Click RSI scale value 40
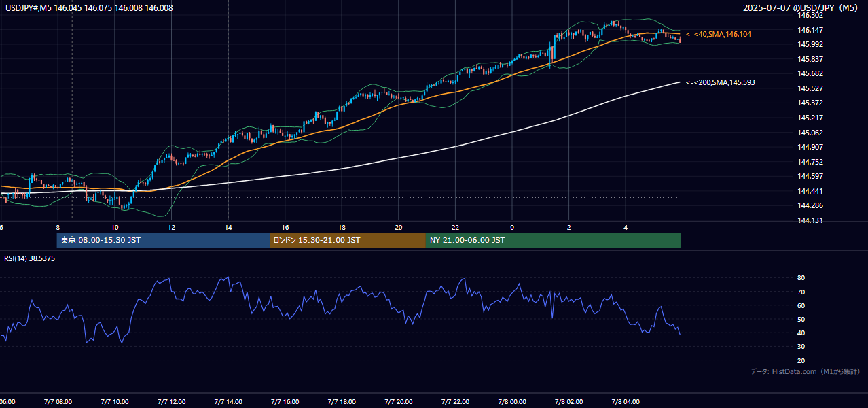868x408 pixels. click(x=801, y=333)
